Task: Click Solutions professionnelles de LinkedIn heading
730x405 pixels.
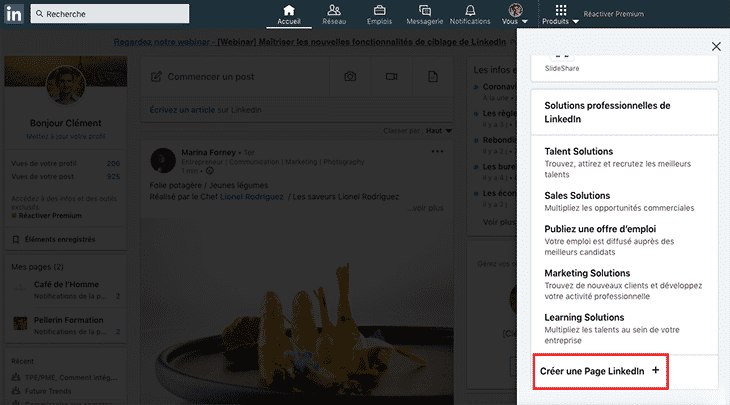Action: 608,112
